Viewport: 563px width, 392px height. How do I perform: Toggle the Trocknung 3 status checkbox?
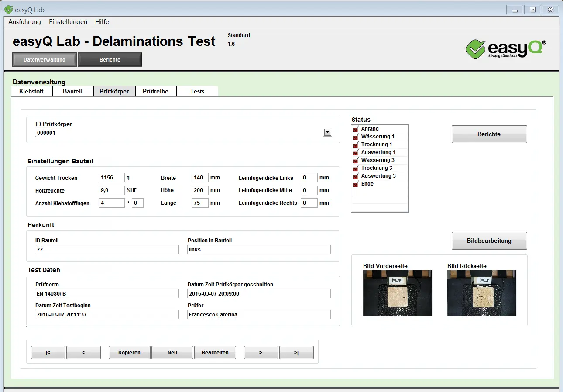pos(355,168)
